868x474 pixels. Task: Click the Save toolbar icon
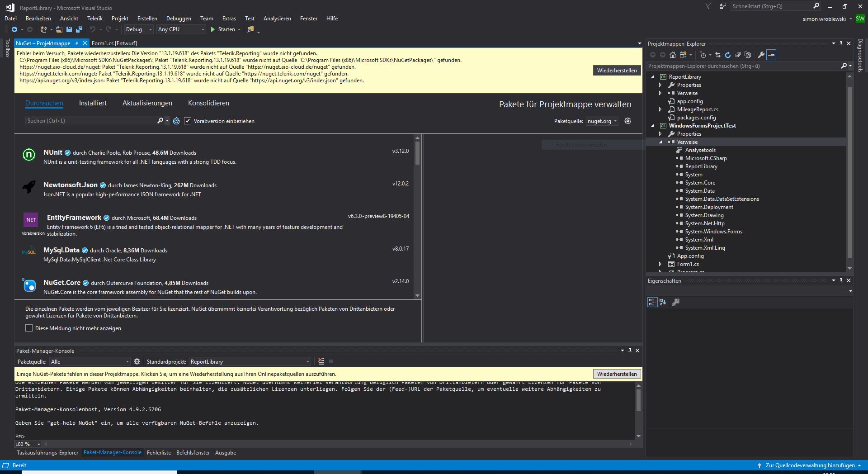tap(69, 29)
